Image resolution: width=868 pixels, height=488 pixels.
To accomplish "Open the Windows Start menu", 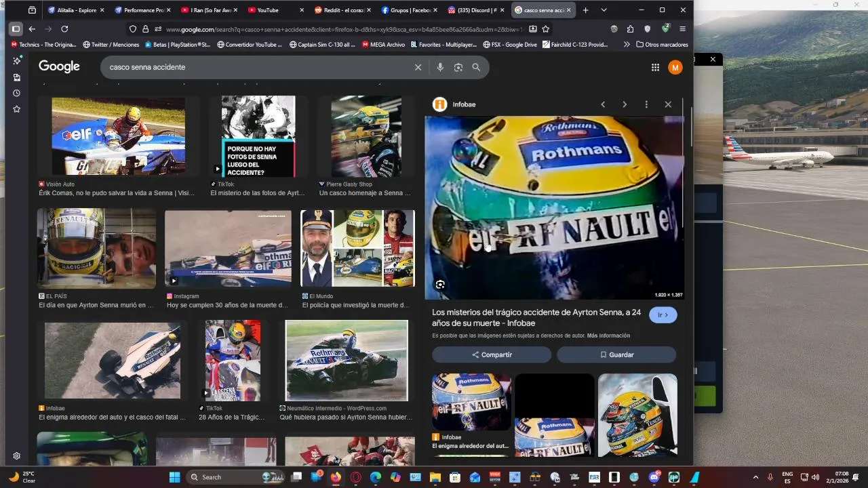I will pyautogui.click(x=174, y=477).
